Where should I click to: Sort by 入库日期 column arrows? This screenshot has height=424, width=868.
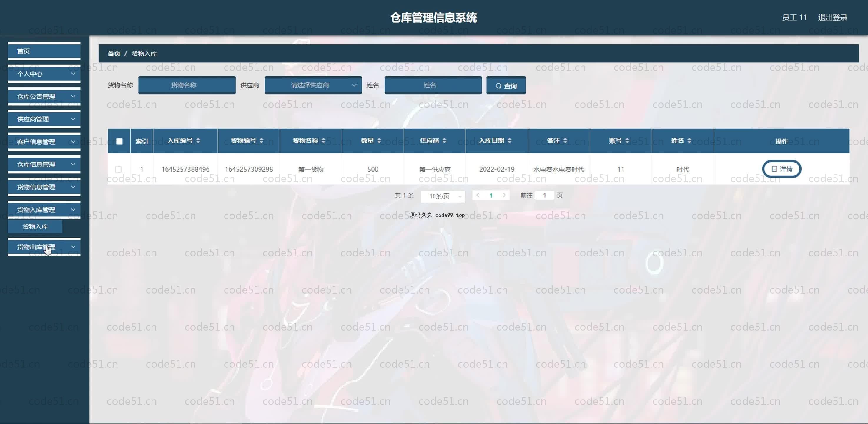tap(510, 141)
